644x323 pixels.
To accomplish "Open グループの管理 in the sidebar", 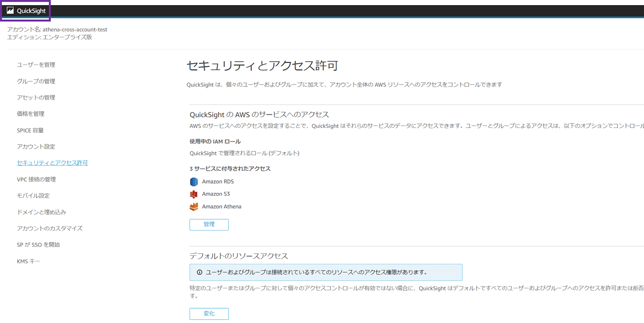I will tap(36, 81).
